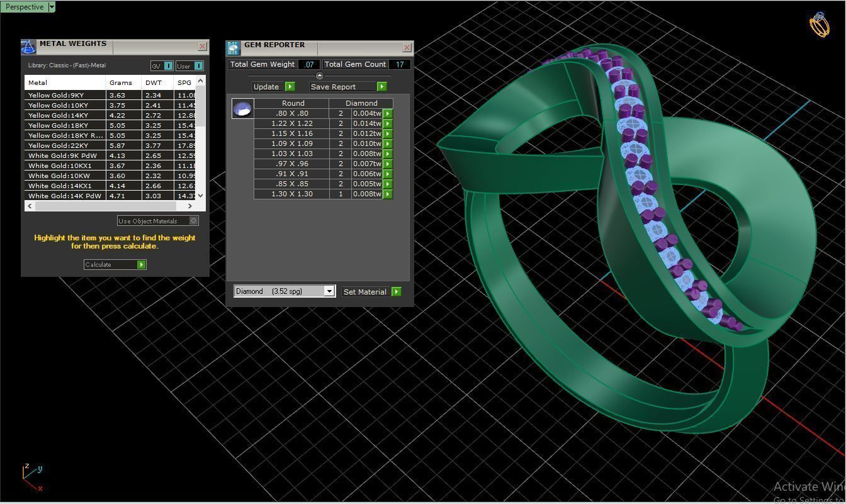
Task: Click green arrow for 1.30 X 1.30 gem
Action: pos(388,194)
